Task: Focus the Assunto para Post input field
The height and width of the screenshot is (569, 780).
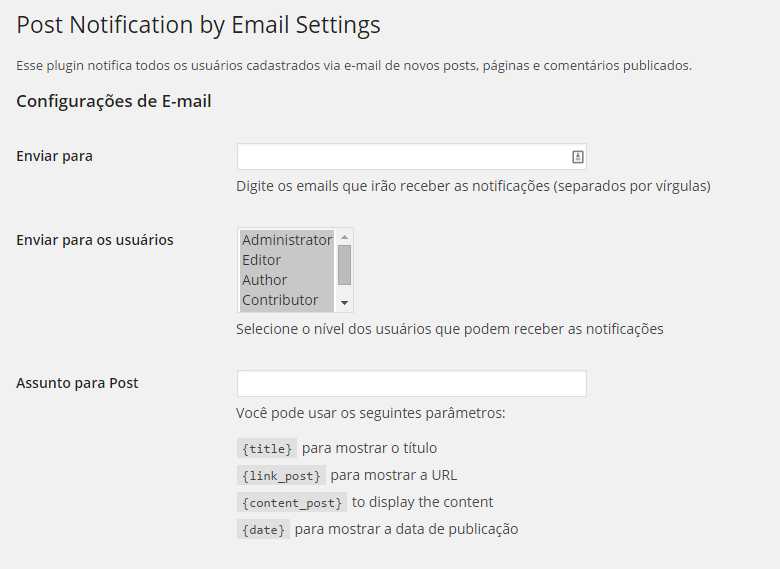Action: pos(411,383)
